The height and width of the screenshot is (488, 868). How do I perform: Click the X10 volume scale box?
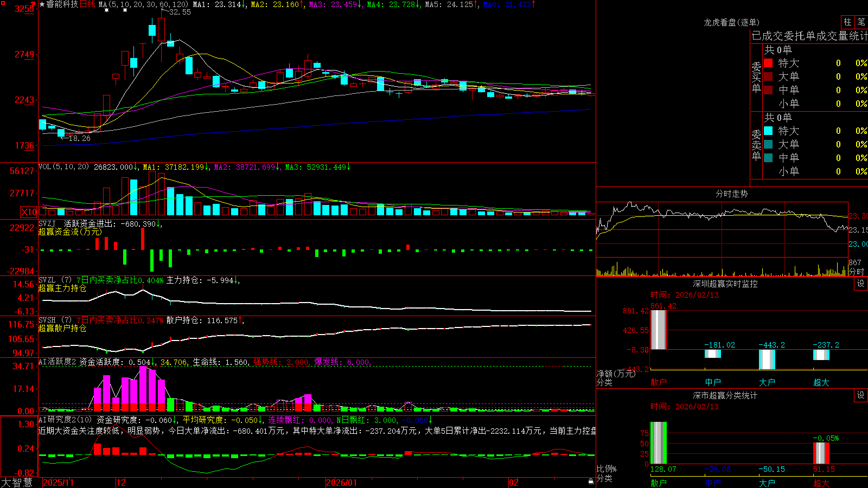(29, 212)
